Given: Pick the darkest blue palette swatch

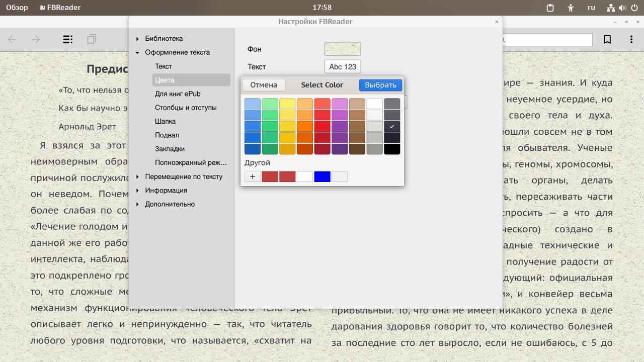Looking at the screenshot, I should [x=253, y=149].
